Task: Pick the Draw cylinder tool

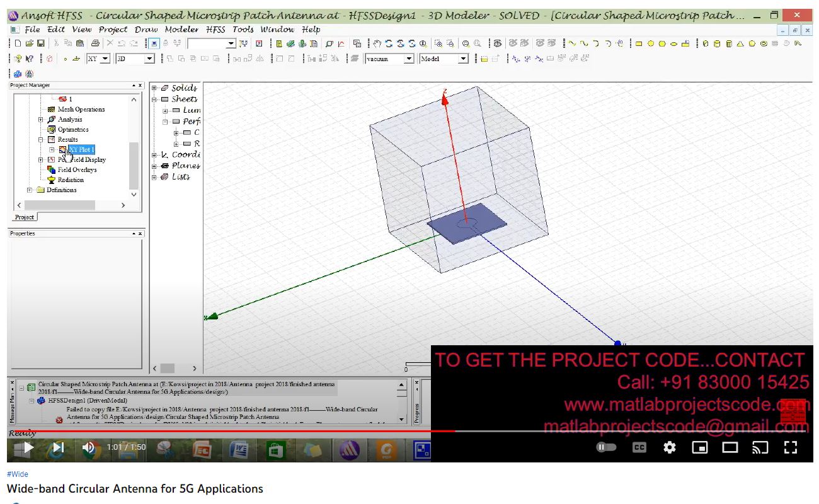Action: tap(717, 43)
